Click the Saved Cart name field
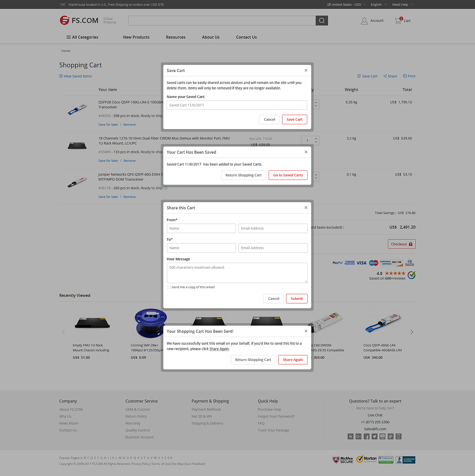 237,105
